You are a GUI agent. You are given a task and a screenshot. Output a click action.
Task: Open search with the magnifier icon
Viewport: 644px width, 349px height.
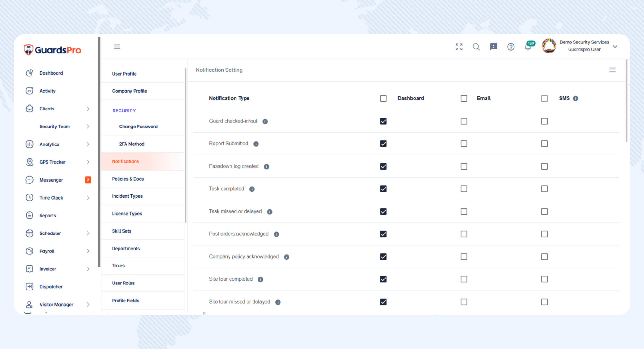(x=476, y=47)
